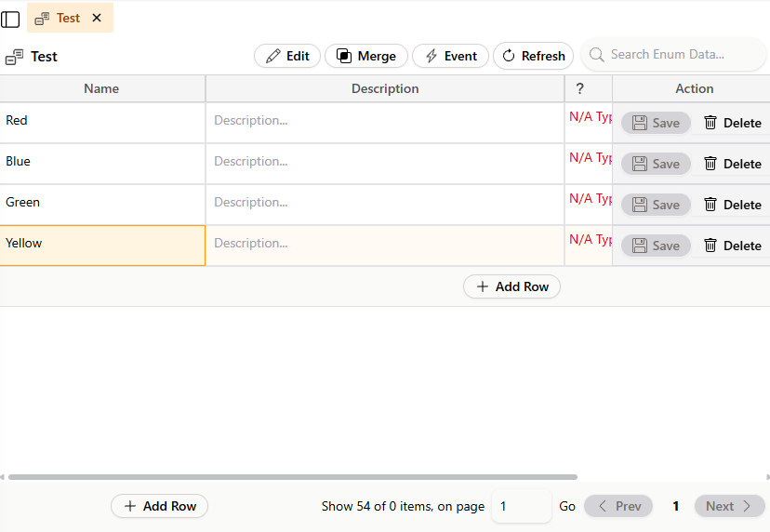Click the question mark column header
Viewport: 770px width, 532px height.
[589, 88]
